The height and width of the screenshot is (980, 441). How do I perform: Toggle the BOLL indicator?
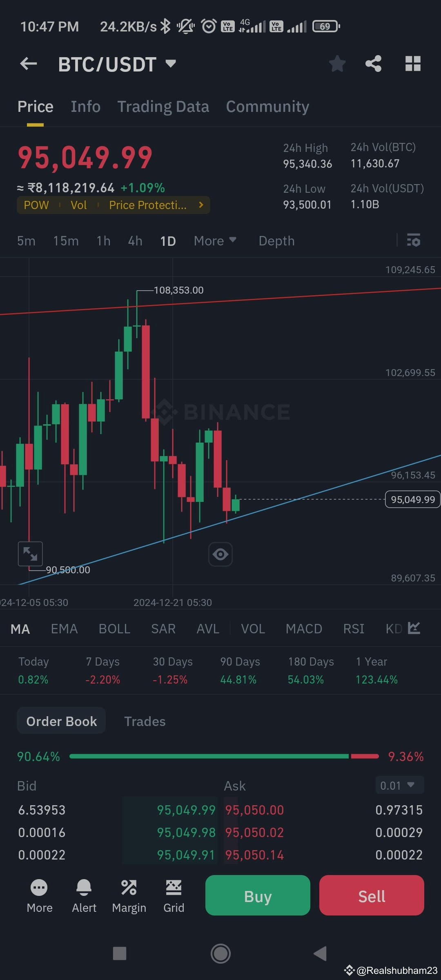(114, 629)
